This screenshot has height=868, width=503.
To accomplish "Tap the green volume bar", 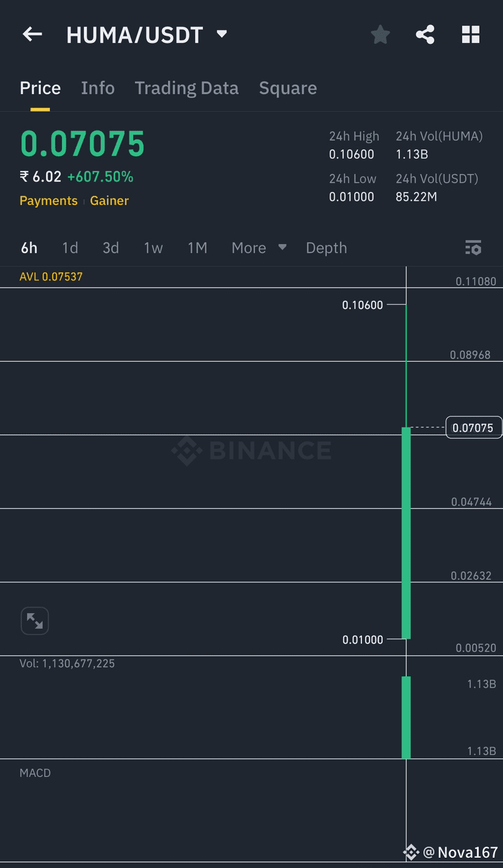I will pyautogui.click(x=406, y=717).
